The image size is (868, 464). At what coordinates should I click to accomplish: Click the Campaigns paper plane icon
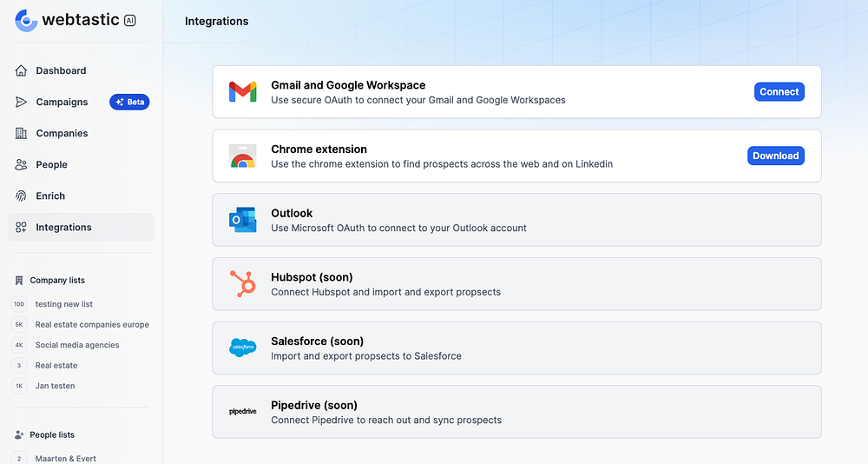[x=21, y=102]
